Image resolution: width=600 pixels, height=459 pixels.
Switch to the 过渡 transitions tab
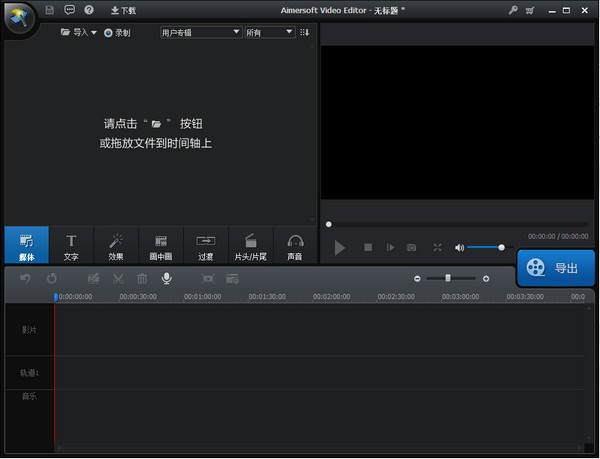click(x=206, y=246)
